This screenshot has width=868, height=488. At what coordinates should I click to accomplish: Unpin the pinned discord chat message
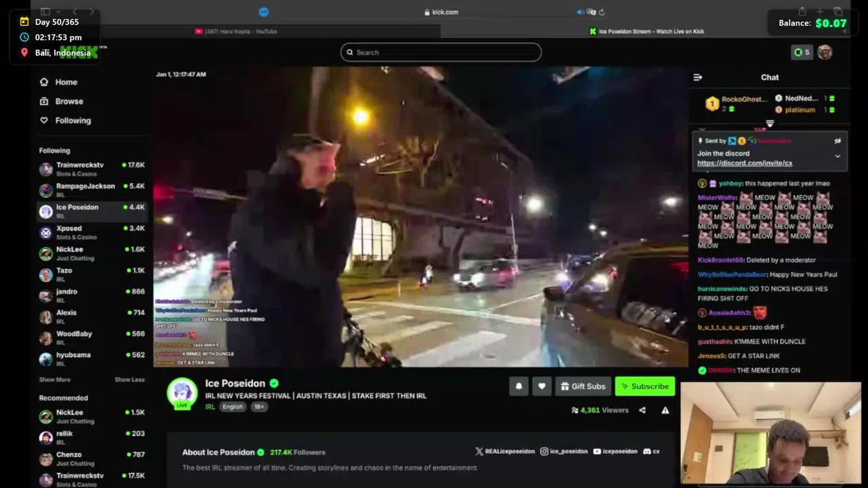click(837, 141)
